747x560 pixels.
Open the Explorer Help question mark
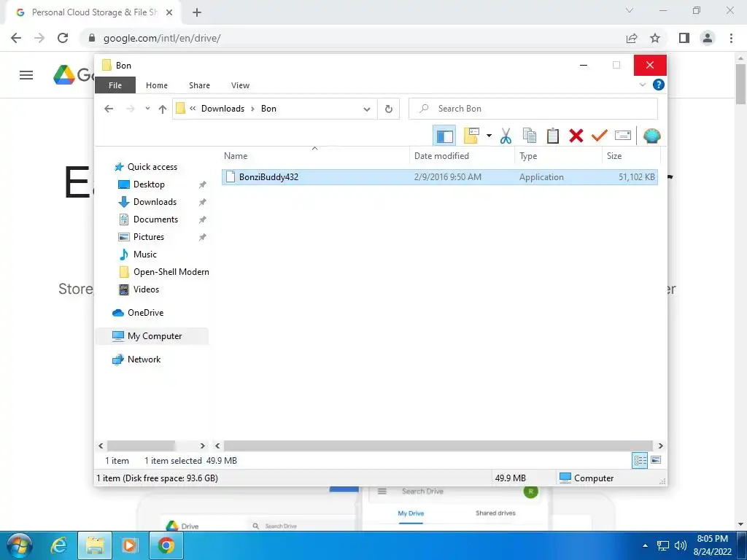click(659, 85)
